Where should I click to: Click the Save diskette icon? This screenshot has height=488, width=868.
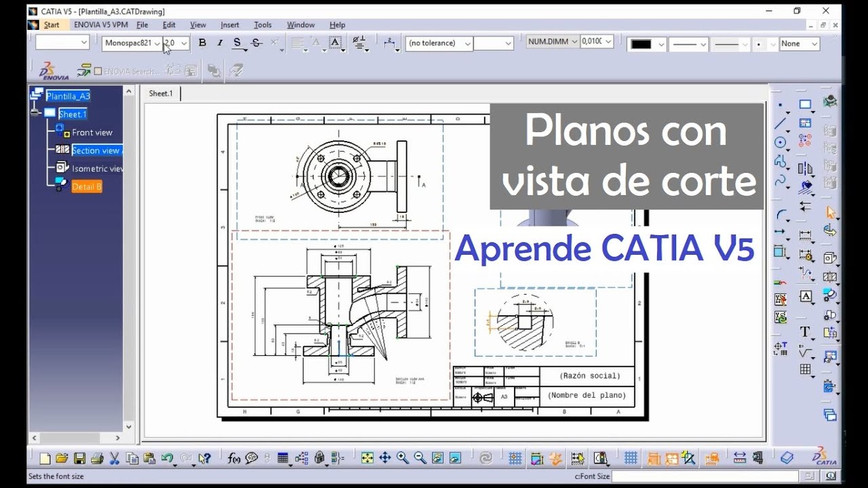coord(79,458)
